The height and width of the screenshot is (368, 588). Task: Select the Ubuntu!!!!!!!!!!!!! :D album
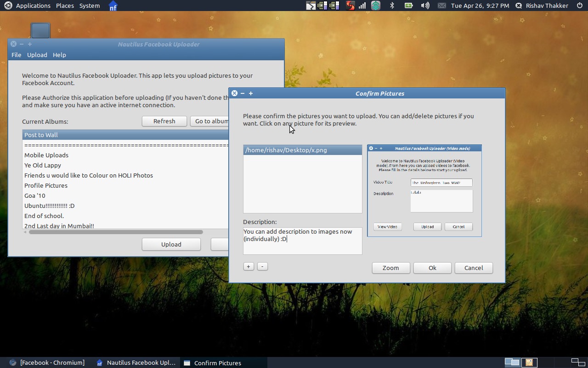125,206
